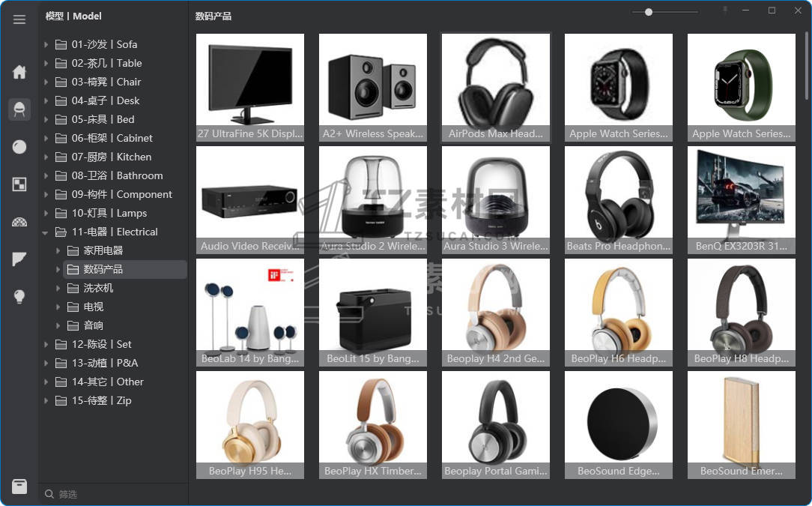Select the AirPods Max Headphones thumbnail

point(496,88)
